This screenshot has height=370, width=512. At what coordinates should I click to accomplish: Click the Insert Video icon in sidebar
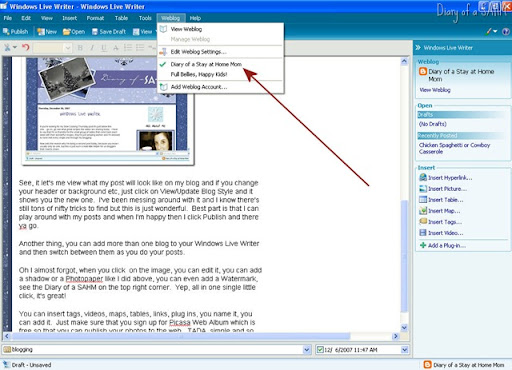point(423,233)
